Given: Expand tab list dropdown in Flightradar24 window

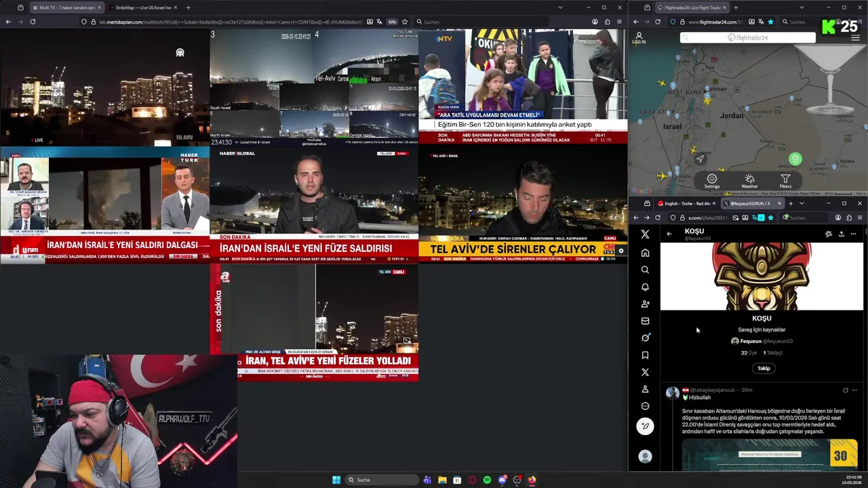Looking at the screenshot, I should [802, 7].
